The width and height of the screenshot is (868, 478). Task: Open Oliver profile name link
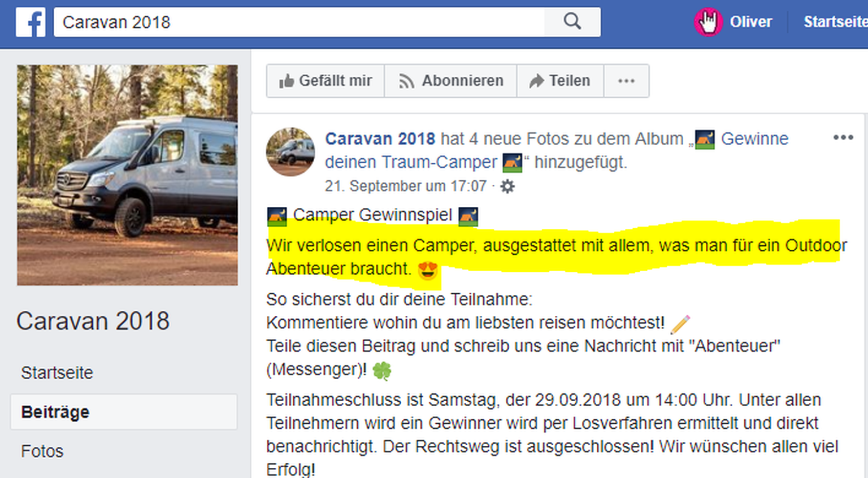tap(750, 21)
